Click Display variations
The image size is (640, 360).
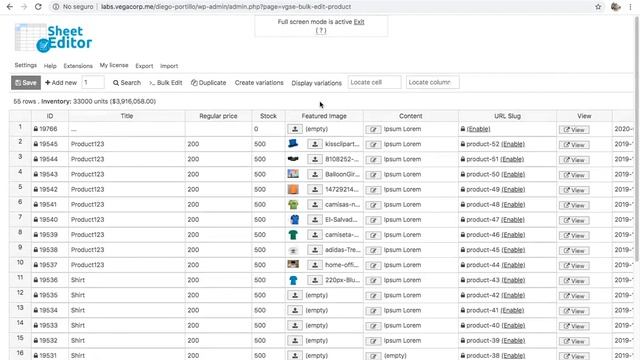click(x=316, y=83)
